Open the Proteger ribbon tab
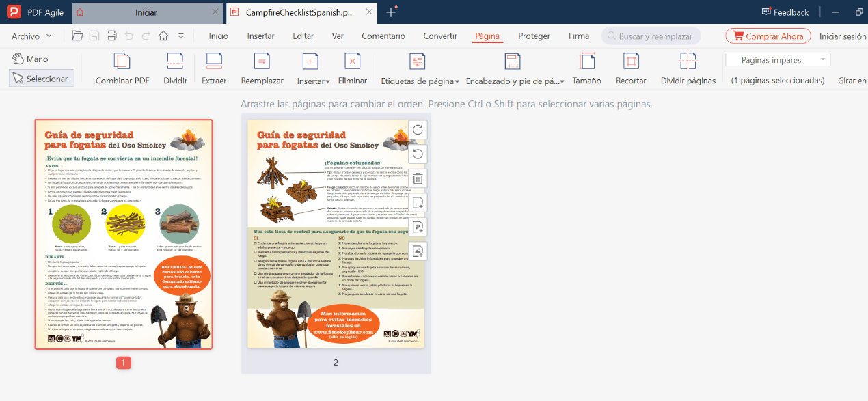Screen dimensions: 868x401 (x=534, y=36)
